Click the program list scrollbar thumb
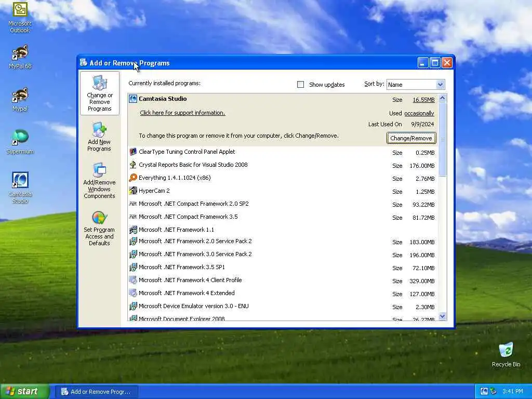 [x=442, y=139]
